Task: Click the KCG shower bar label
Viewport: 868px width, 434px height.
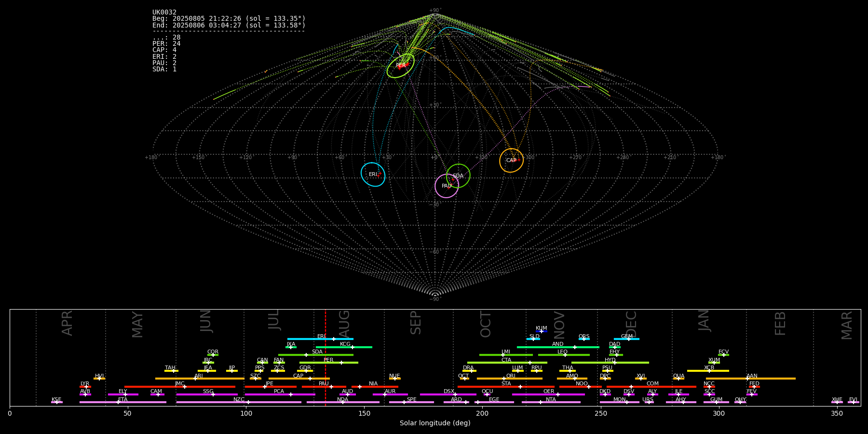Action: point(345,344)
